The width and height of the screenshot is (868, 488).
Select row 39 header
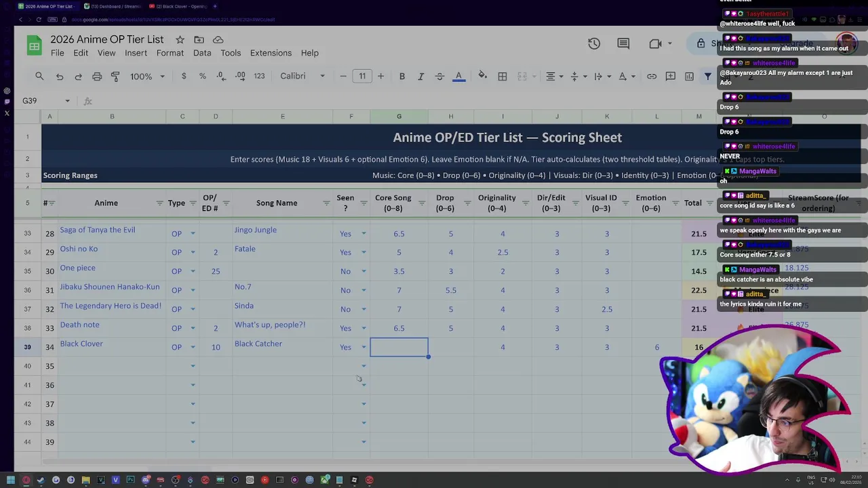(x=27, y=347)
